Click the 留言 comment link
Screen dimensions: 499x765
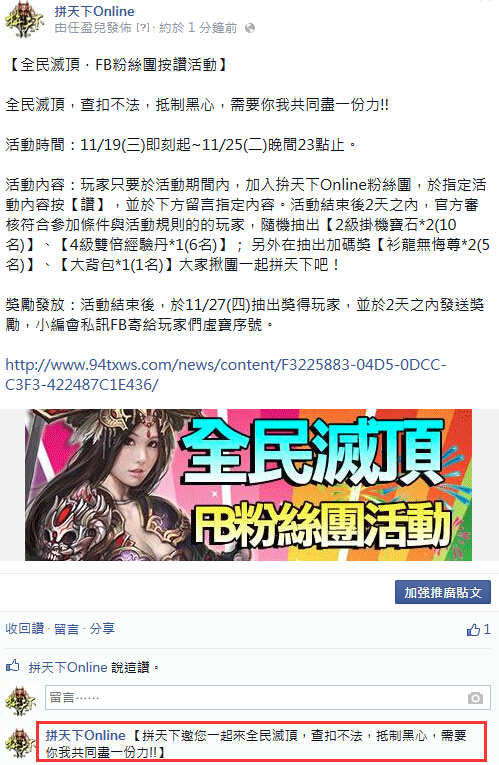coord(66,628)
